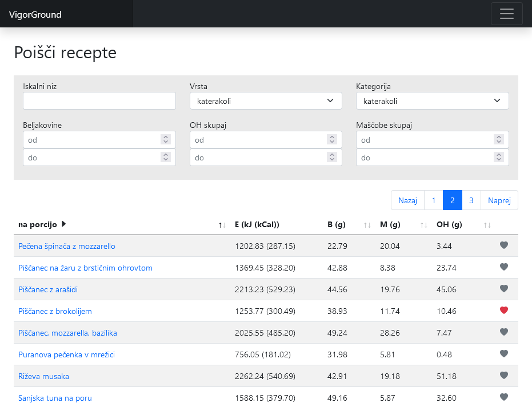Open the Vrsta dropdown
532x407 pixels.
266,101
